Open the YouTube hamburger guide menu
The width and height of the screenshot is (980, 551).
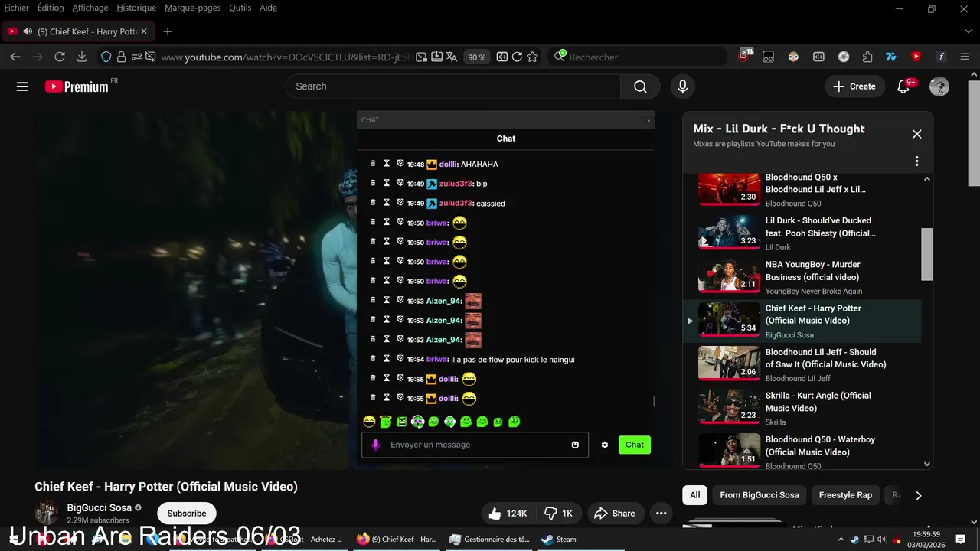point(22,86)
